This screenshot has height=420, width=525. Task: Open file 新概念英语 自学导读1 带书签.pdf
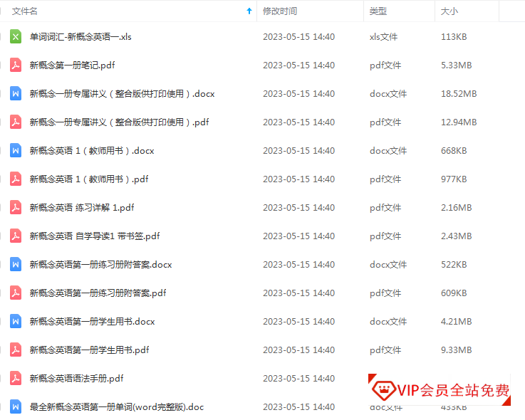95,236
